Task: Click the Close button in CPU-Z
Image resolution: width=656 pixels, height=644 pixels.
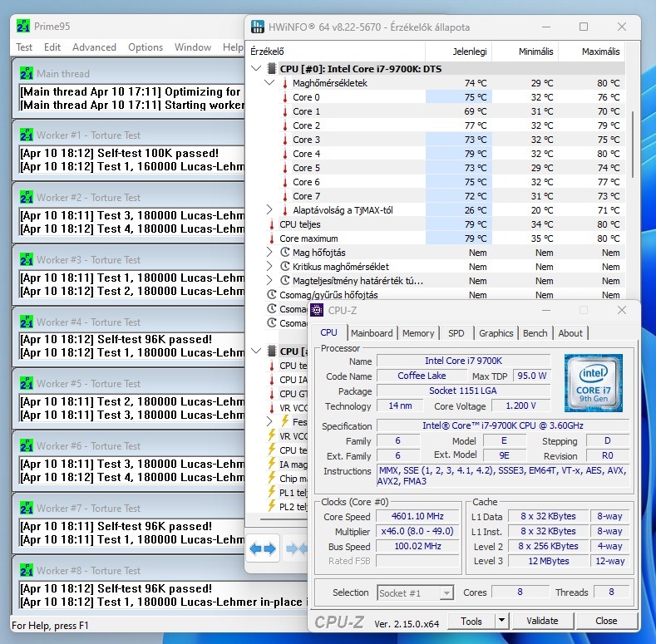Action: [x=606, y=621]
